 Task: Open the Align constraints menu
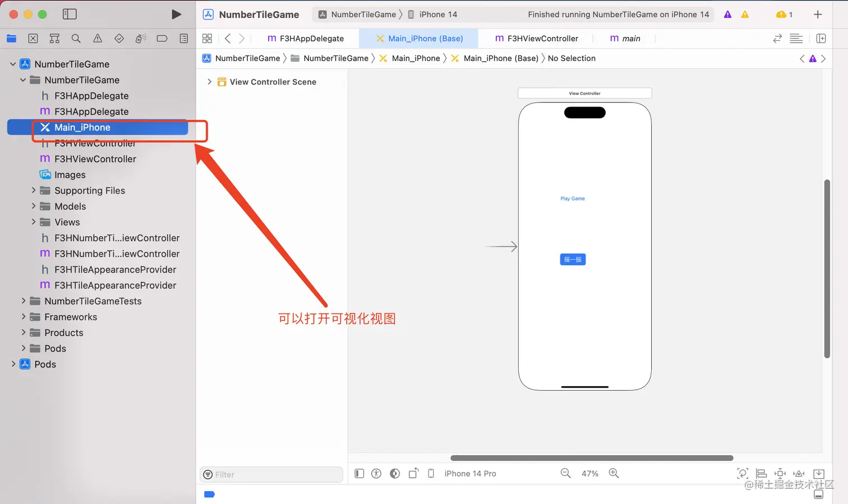761,473
